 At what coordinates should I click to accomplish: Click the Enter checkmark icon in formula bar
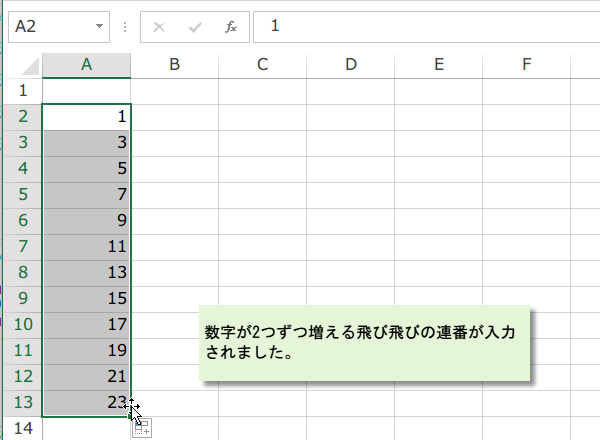point(194,26)
